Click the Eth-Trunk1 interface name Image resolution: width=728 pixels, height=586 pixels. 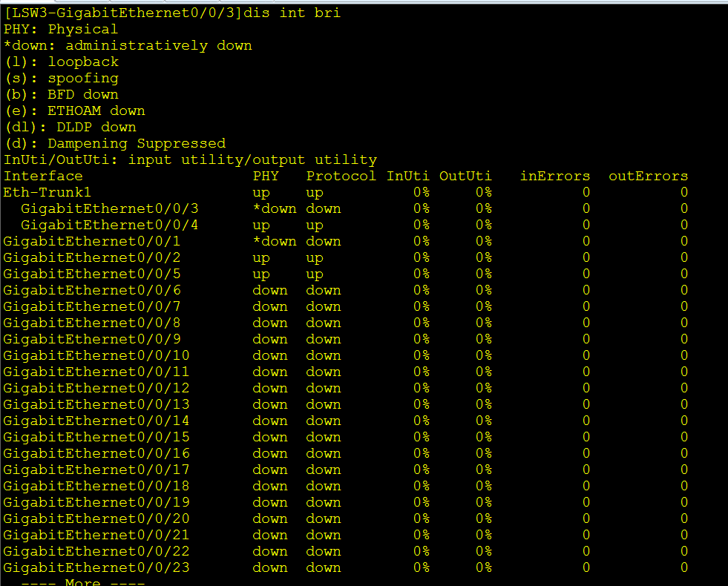point(46,192)
